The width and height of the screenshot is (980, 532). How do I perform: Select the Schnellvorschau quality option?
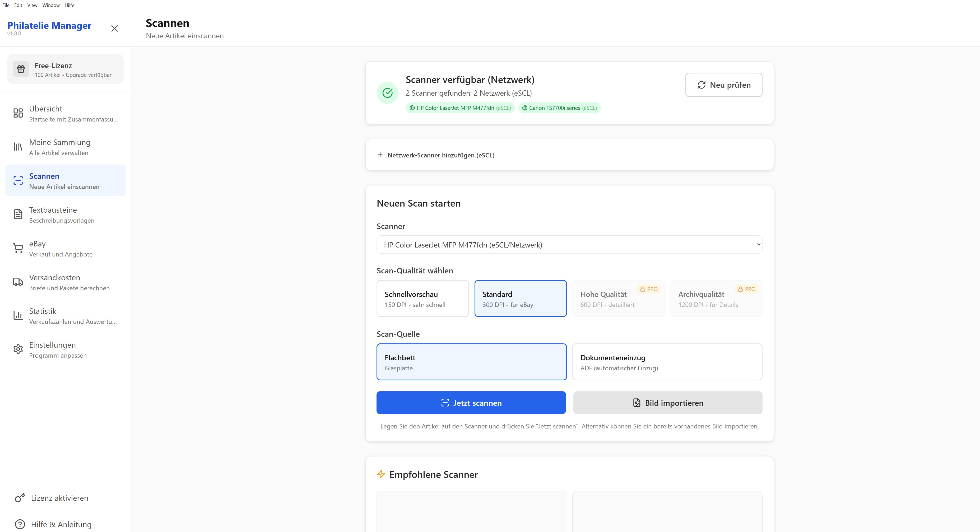(x=423, y=298)
